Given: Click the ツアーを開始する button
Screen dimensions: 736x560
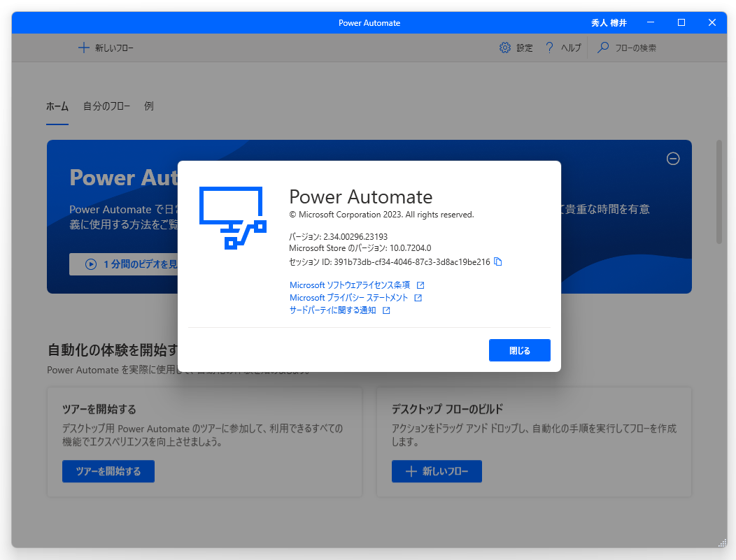Looking at the screenshot, I should click(108, 471).
